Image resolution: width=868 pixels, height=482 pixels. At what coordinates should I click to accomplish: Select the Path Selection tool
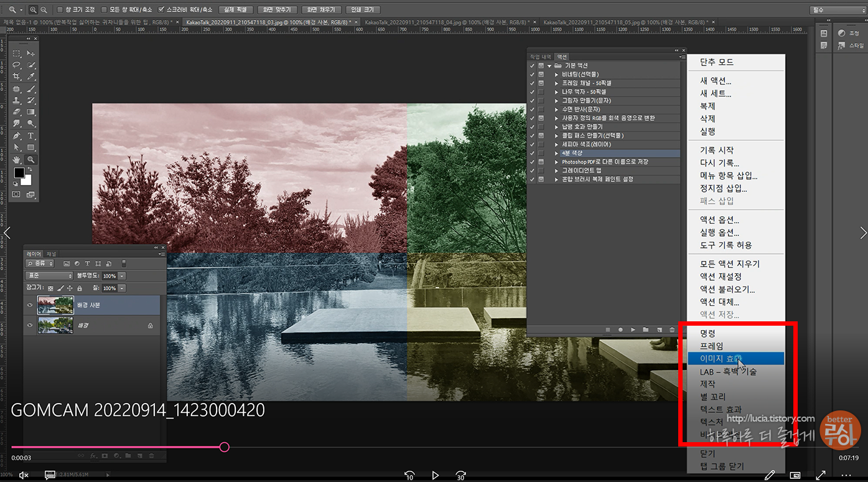pyautogui.click(x=17, y=148)
